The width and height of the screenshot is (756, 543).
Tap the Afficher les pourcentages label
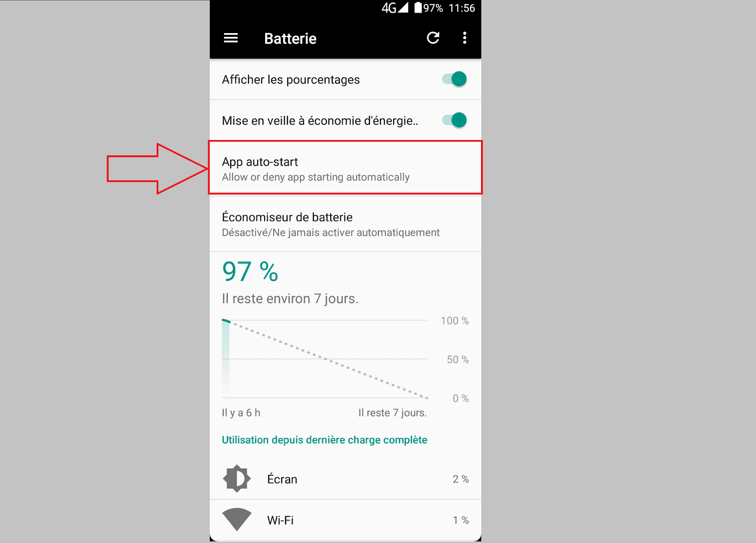pos(291,79)
